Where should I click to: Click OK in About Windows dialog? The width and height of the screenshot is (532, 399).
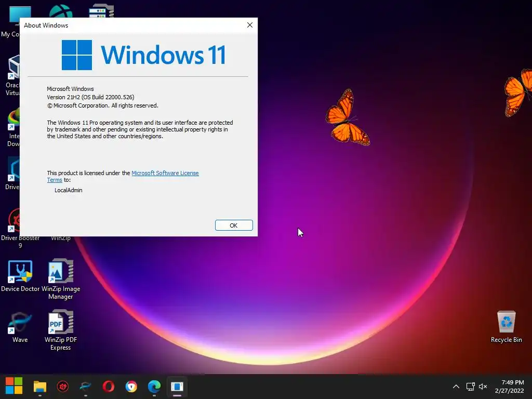(234, 225)
